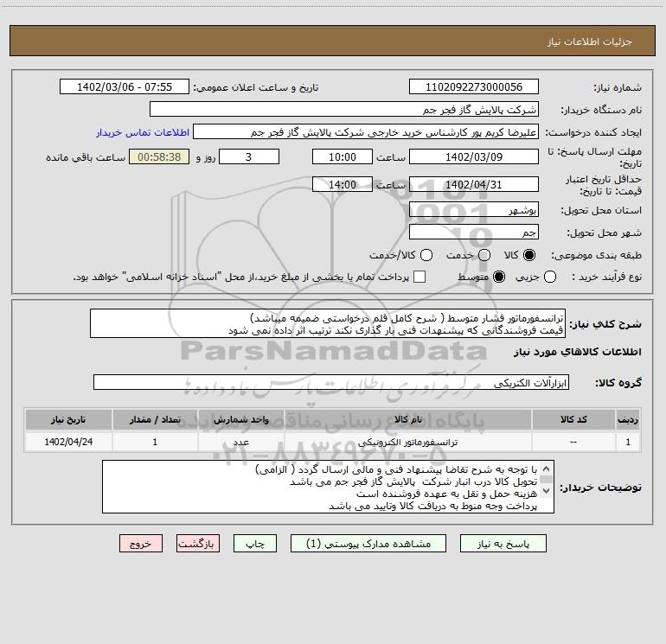This screenshot has width=666, height=644.
Task: Click the خروج exit button
Action: coord(141,544)
